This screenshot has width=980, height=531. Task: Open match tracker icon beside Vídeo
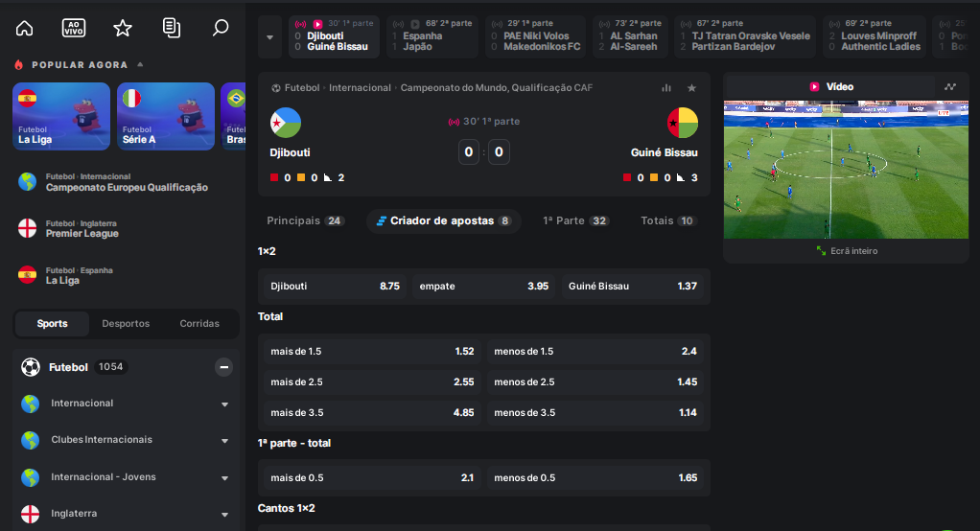click(950, 87)
